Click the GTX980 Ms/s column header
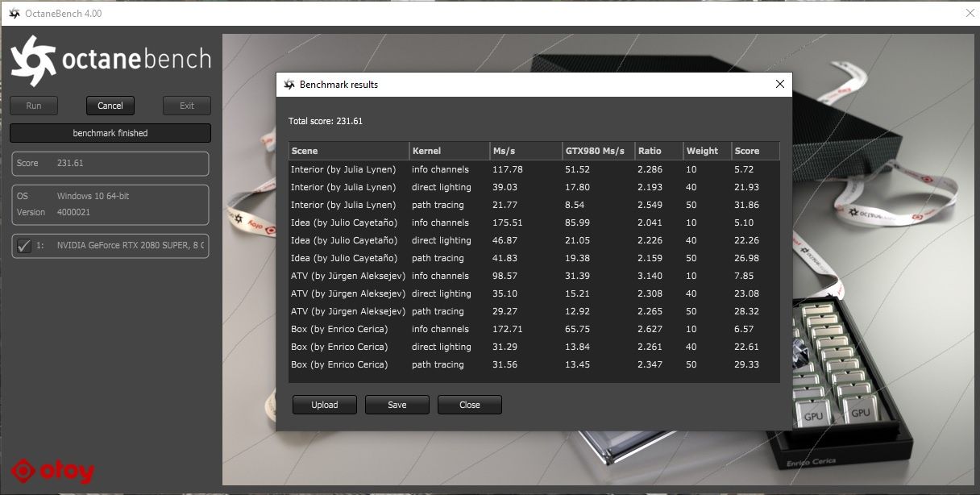 (599, 151)
